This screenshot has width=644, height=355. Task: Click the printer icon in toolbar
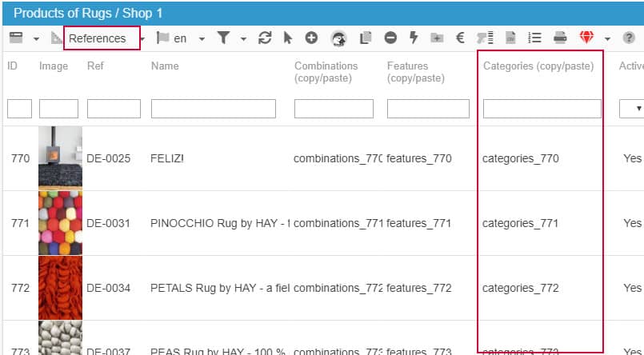click(561, 38)
